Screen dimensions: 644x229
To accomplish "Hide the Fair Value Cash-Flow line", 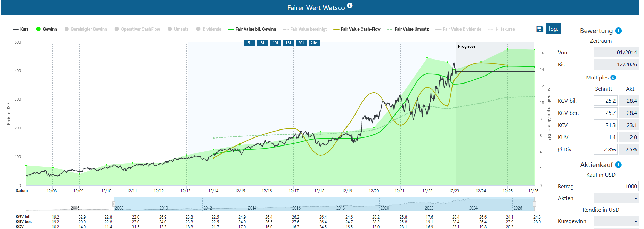I will click(x=357, y=29).
